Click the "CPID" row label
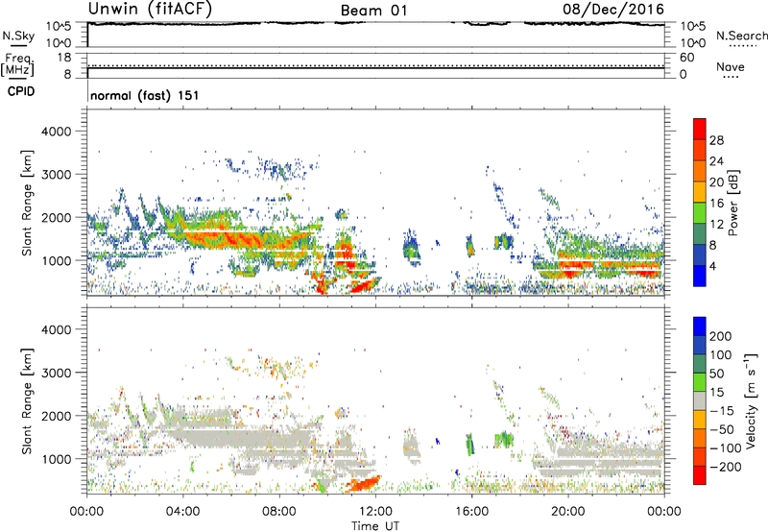This screenshot has height=532, width=768. pyautogui.click(x=20, y=91)
